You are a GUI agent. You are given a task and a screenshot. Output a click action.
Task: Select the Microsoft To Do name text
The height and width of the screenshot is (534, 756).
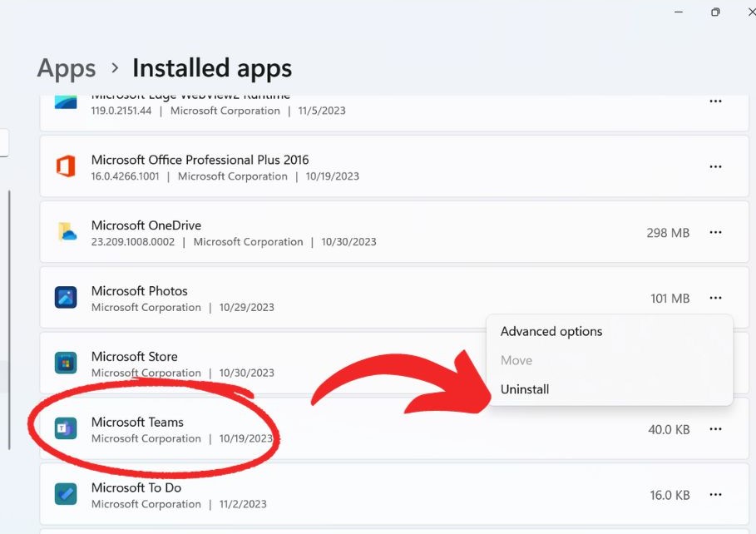pyautogui.click(x=136, y=487)
